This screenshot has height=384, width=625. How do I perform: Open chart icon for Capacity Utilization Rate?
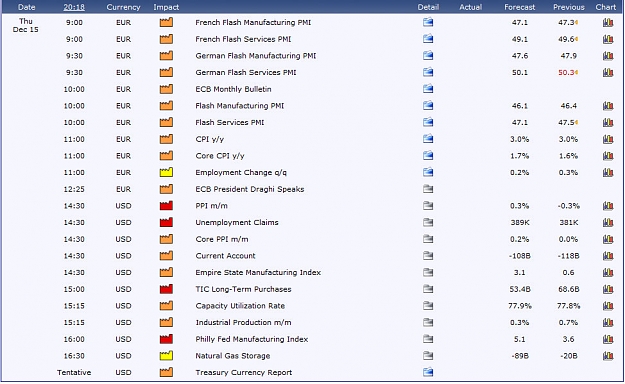608,306
